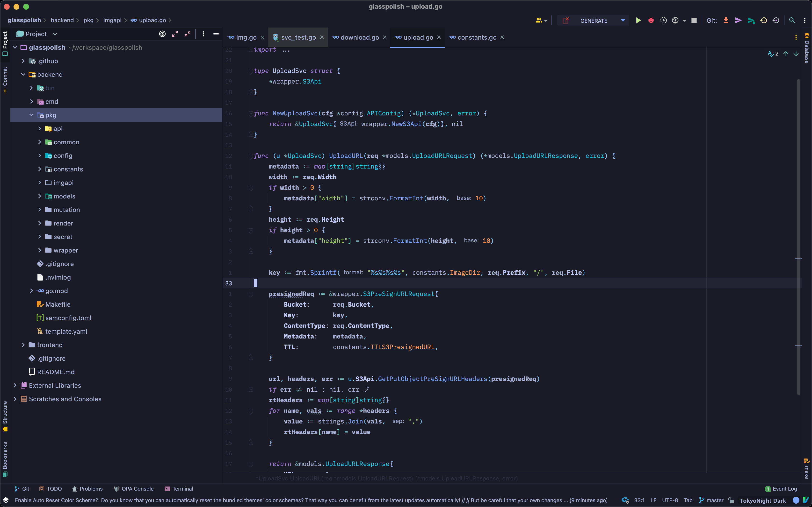This screenshot has width=812, height=507.
Task: Click Select Opened File target icon
Action: pos(162,34)
